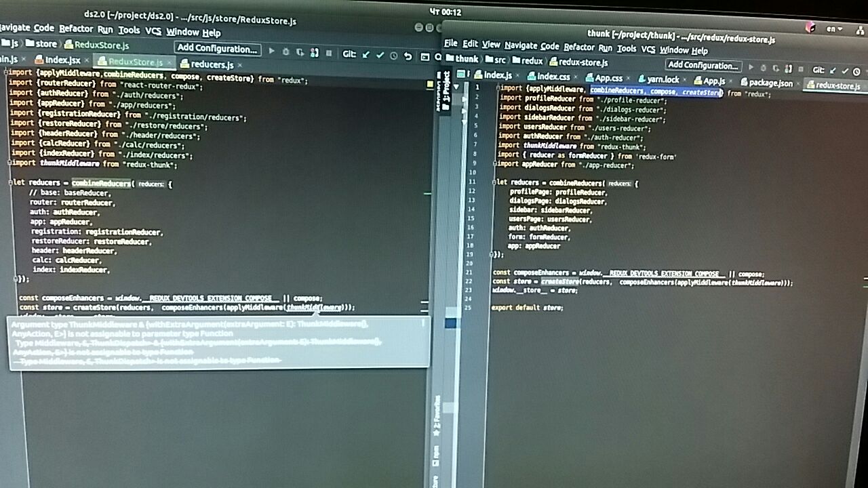The image size is (868, 488).
Task: Open Window menu in ds2.0 window
Action: pyautogui.click(x=182, y=32)
